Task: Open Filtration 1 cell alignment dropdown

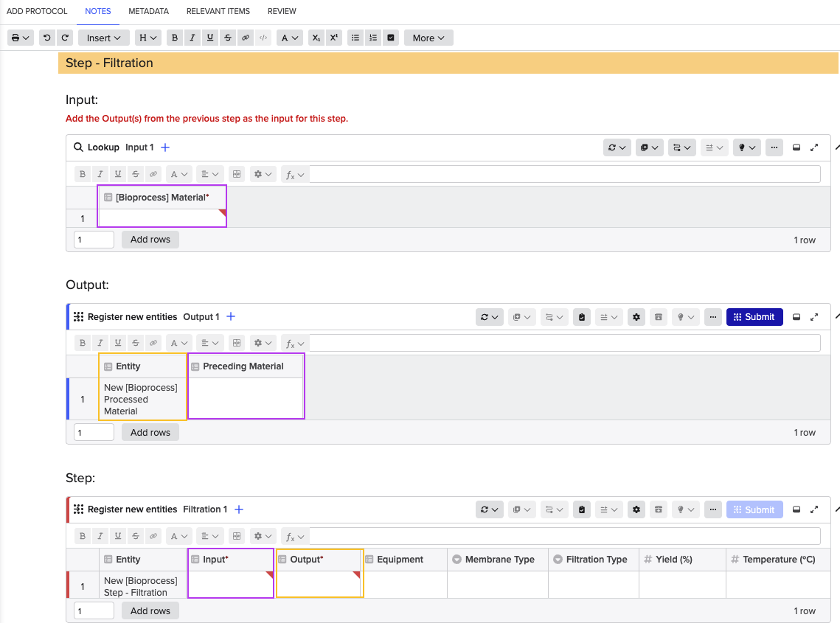Action: tap(209, 536)
